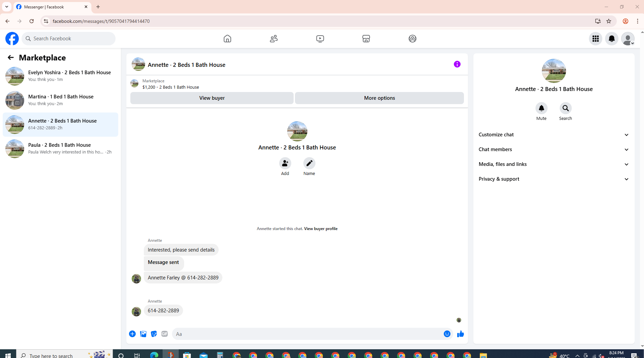Click the chat header title Annette
The width and height of the screenshot is (644, 358).
(186, 65)
